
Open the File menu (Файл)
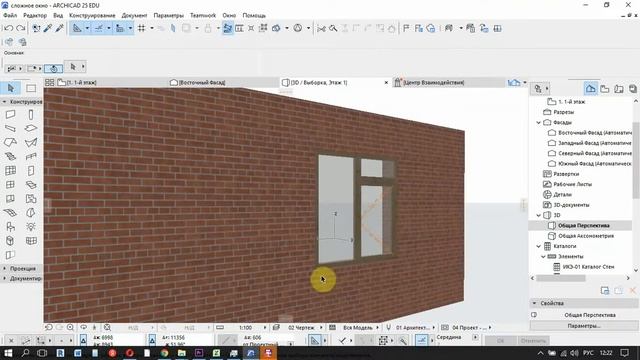pyautogui.click(x=10, y=15)
